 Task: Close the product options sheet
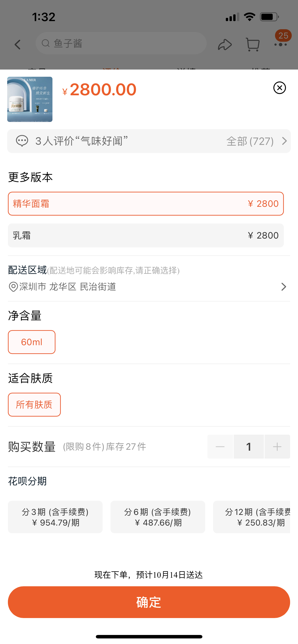[279, 88]
